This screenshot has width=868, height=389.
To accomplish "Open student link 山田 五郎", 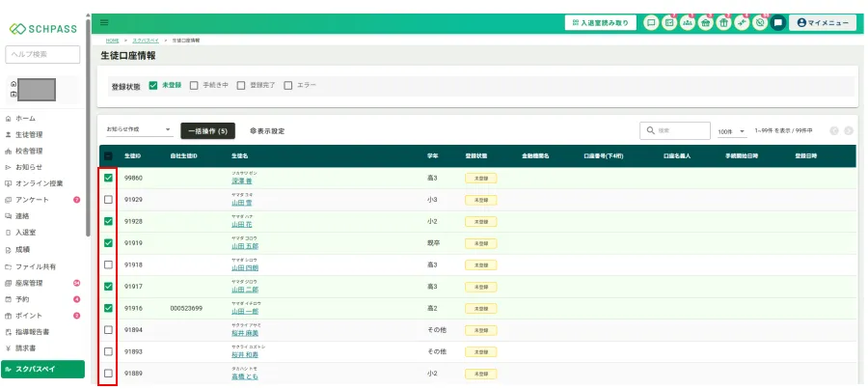I will (245, 247).
